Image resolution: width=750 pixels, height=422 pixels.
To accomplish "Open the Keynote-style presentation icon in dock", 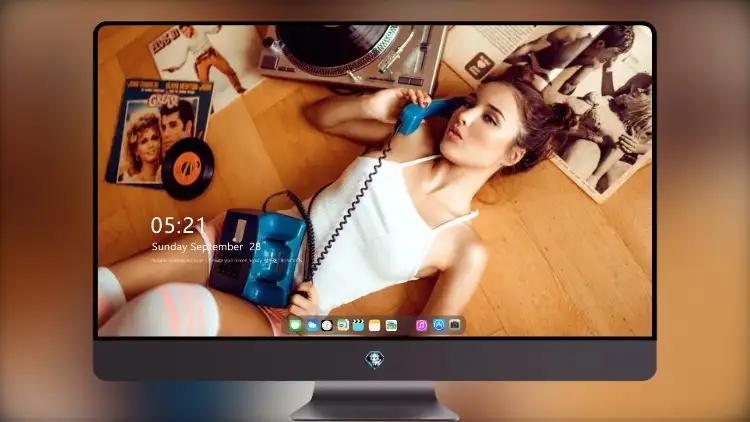I will pyautogui.click(x=342, y=325).
